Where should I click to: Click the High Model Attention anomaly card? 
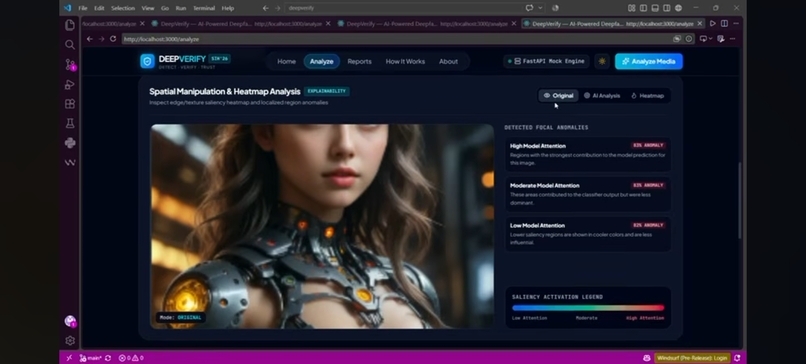tap(588, 154)
